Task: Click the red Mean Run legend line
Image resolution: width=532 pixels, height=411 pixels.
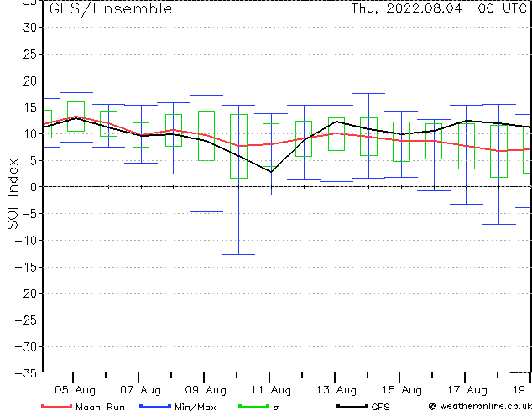Action: (57, 406)
